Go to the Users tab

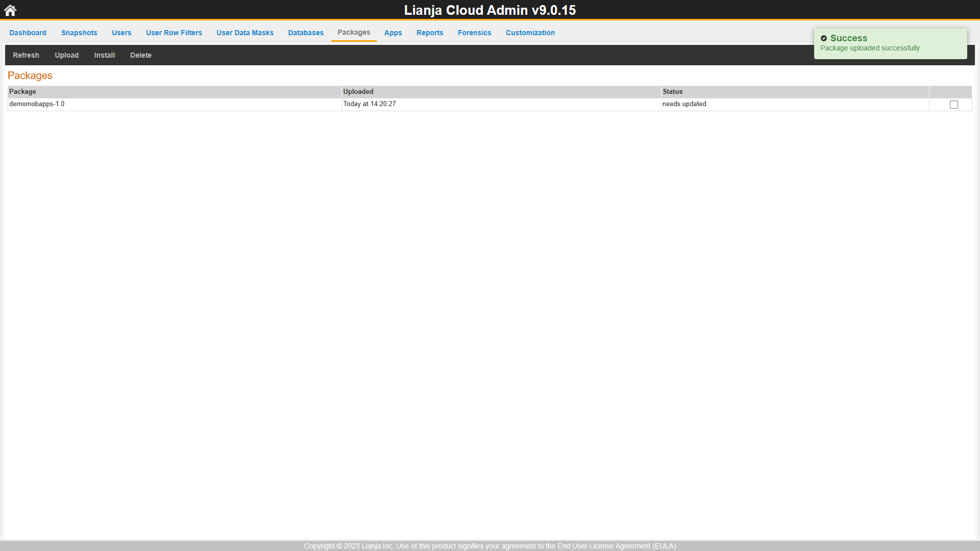pyautogui.click(x=121, y=33)
